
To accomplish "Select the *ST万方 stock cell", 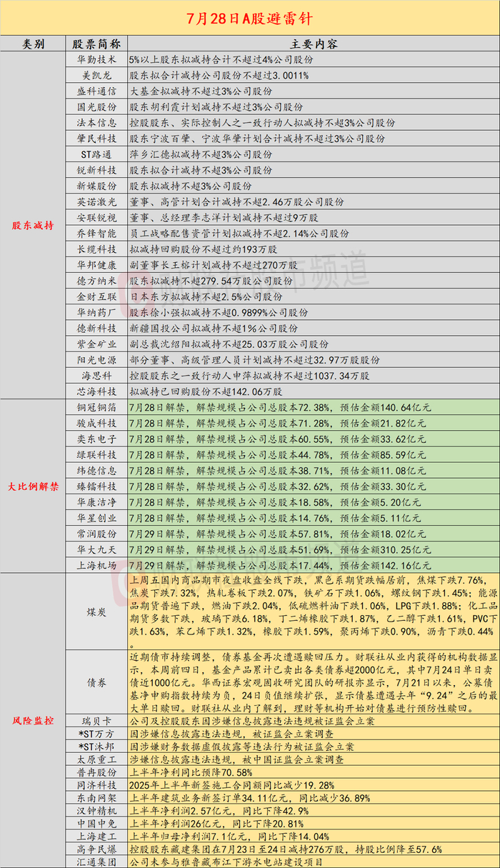I will [96, 734].
